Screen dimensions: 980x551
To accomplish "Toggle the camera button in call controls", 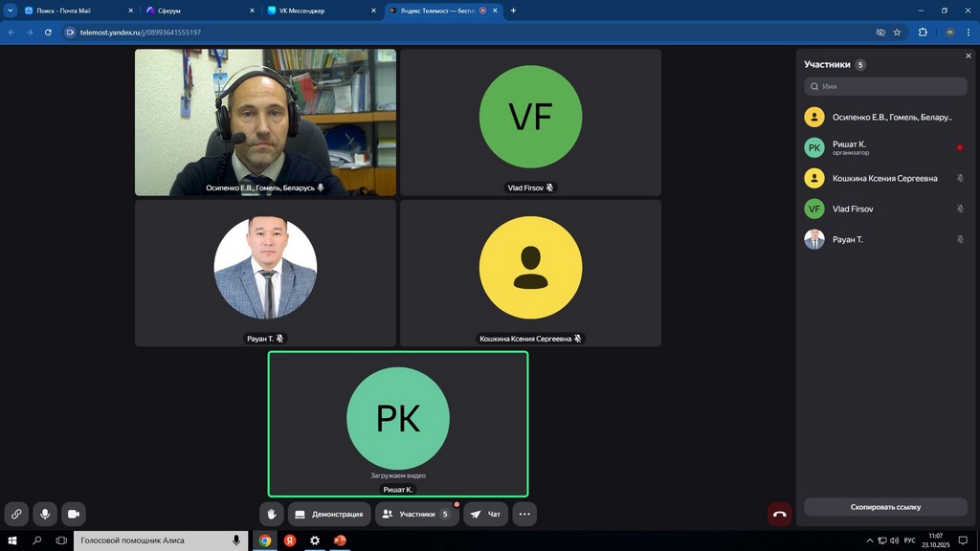I will click(74, 514).
